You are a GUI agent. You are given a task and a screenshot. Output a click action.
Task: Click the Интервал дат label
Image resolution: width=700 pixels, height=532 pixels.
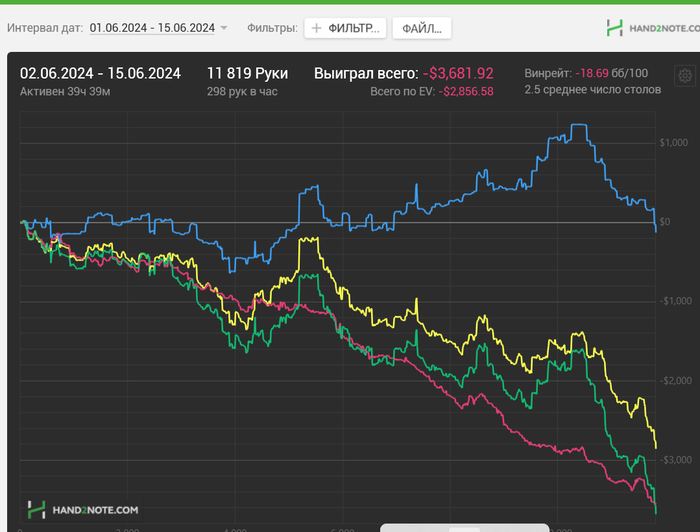(x=45, y=28)
